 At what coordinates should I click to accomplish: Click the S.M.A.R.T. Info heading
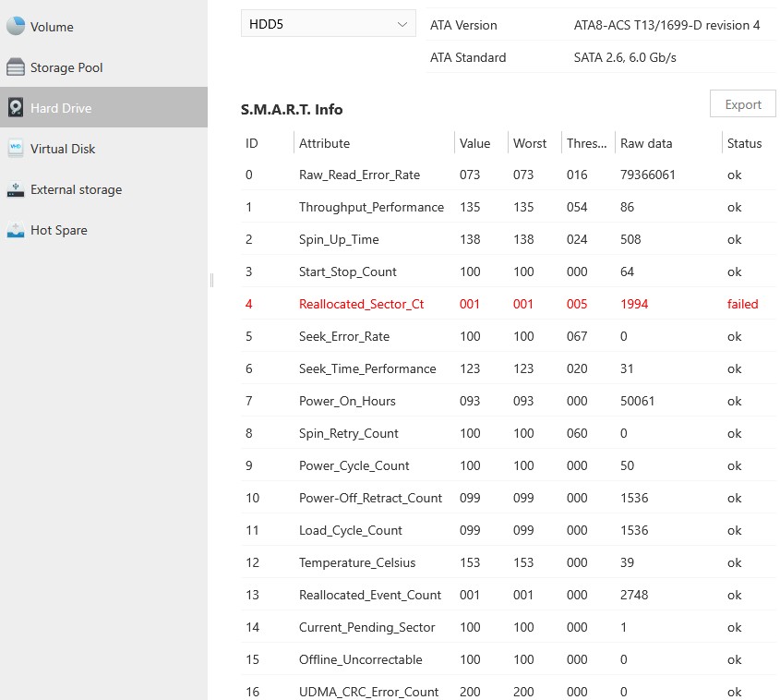coord(292,110)
